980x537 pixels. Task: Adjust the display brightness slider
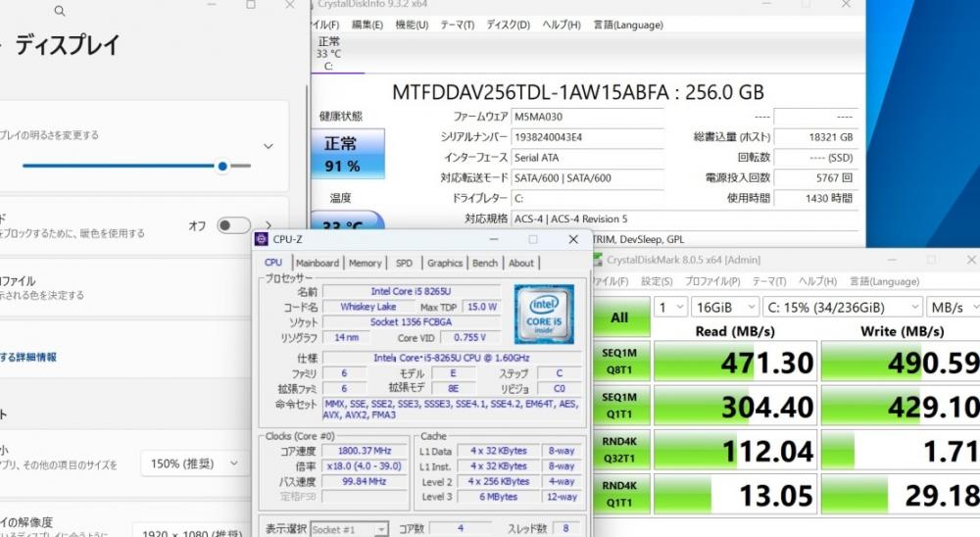pos(136,167)
